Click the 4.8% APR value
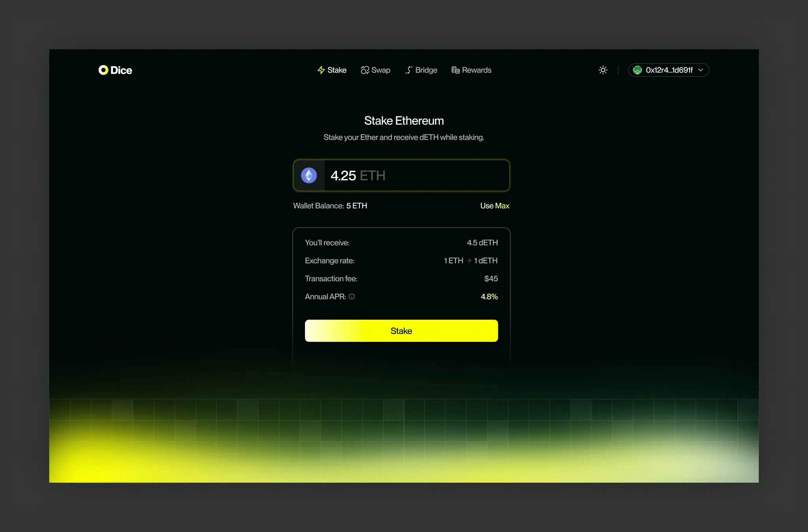The height and width of the screenshot is (532, 808). coord(489,297)
